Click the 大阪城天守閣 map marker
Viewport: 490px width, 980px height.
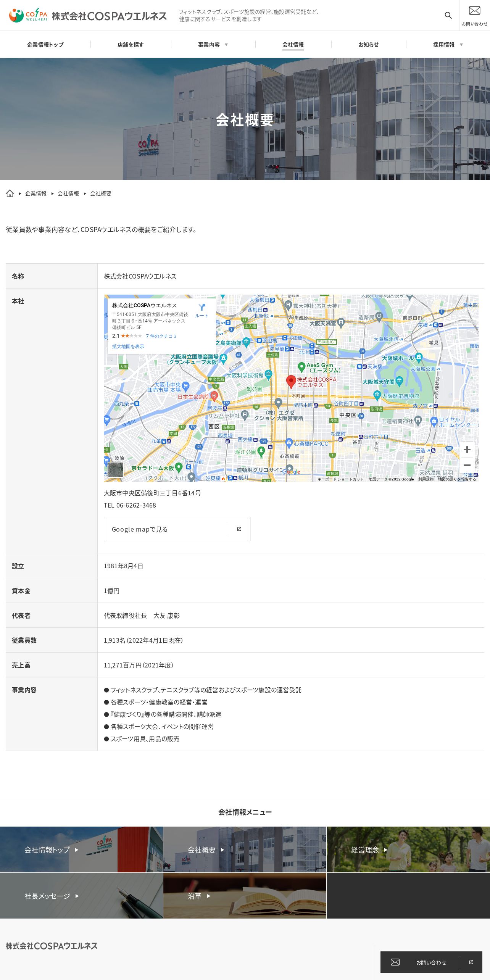tap(400, 381)
